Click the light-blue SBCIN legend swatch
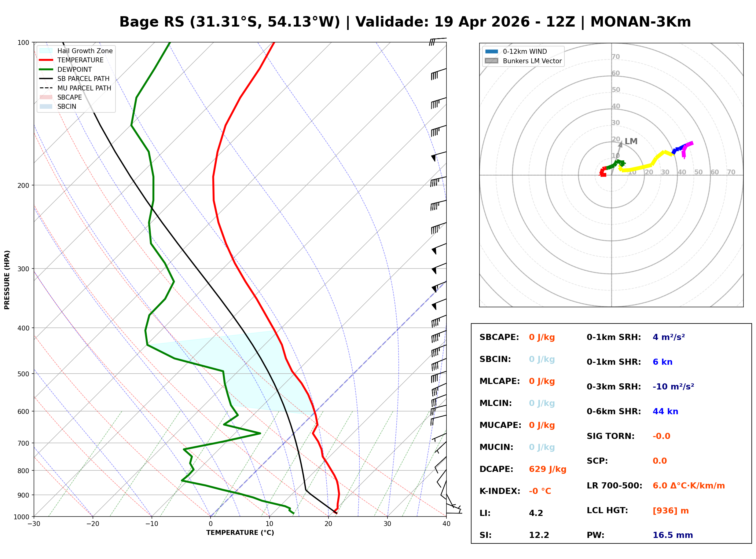Image resolution: width=756 pixels, height=559 pixels. pos(46,106)
